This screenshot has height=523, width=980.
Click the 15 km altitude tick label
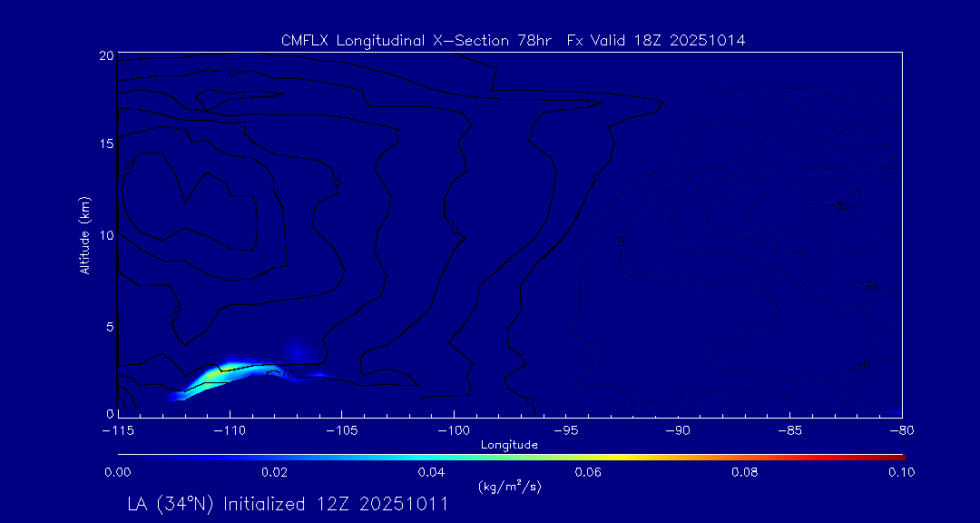(106, 144)
